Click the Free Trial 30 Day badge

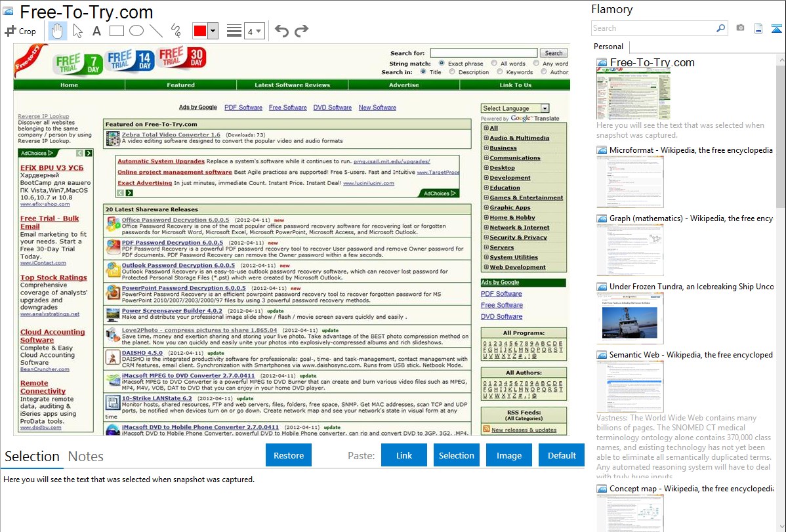(182, 58)
